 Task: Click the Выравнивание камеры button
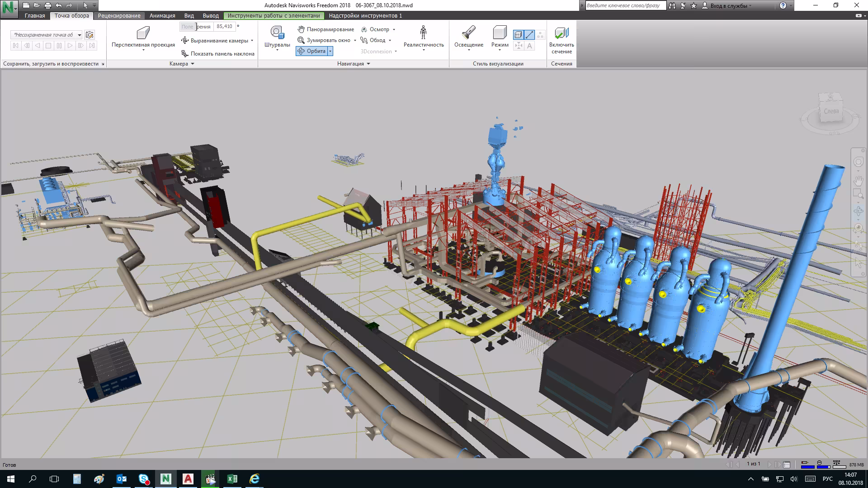[219, 41]
